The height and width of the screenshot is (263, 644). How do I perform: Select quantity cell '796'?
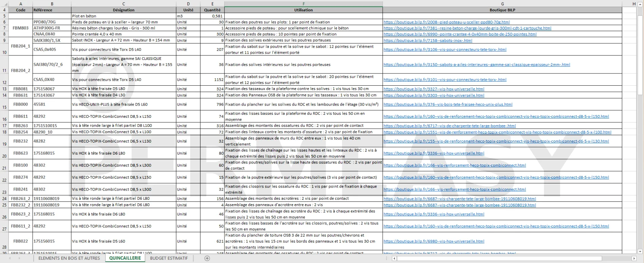tap(212, 104)
